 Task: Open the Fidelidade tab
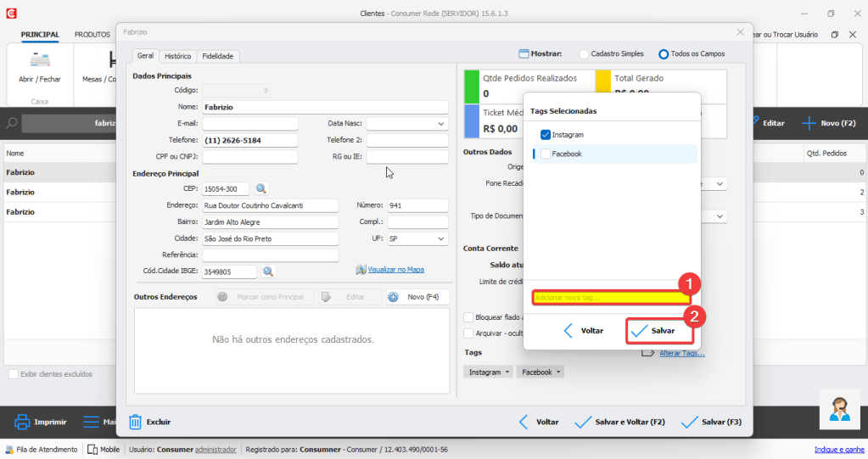pyautogui.click(x=218, y=56)
